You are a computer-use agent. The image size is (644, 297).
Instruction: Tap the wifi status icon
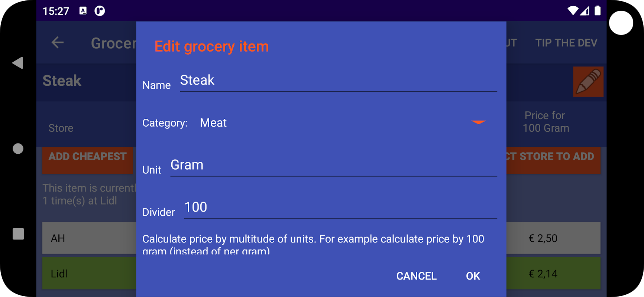[x=573, y=11]
